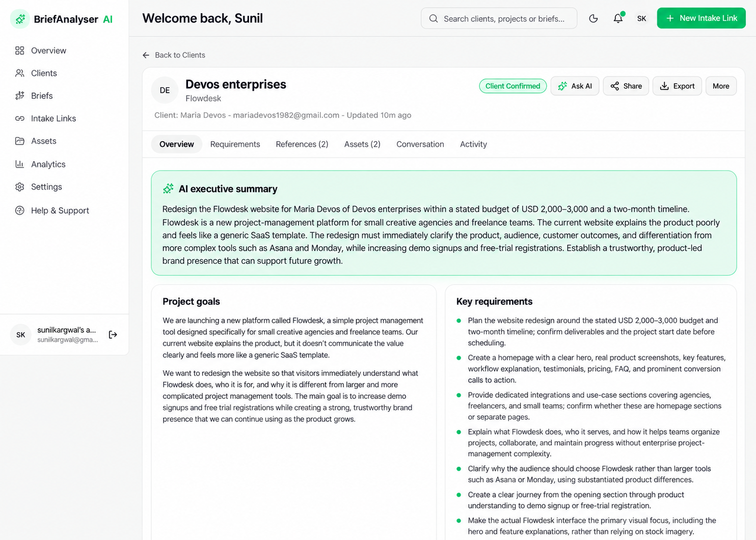Click the BriefAnalyser AI brand name
The image size is (756, 540).
[73, 19]
